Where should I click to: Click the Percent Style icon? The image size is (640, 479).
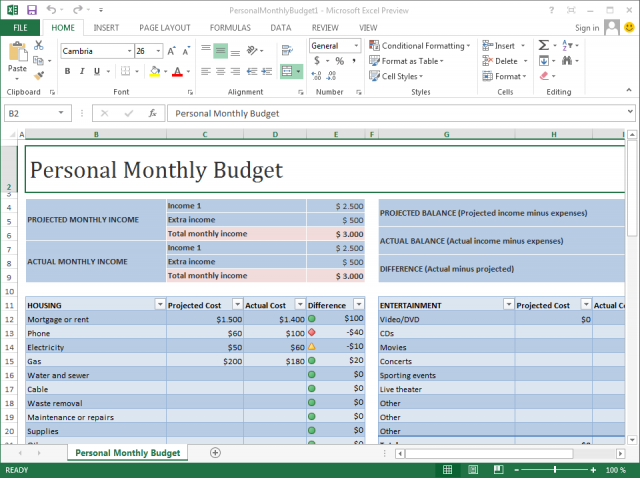339,61
